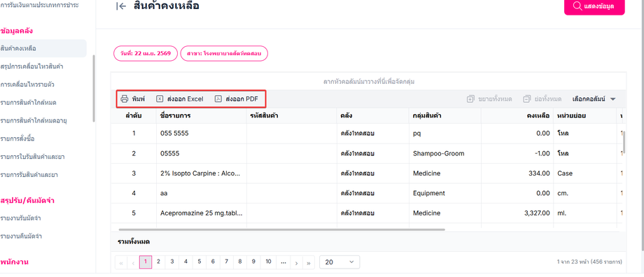Go to previous page arrow

(x=133, y=262)
